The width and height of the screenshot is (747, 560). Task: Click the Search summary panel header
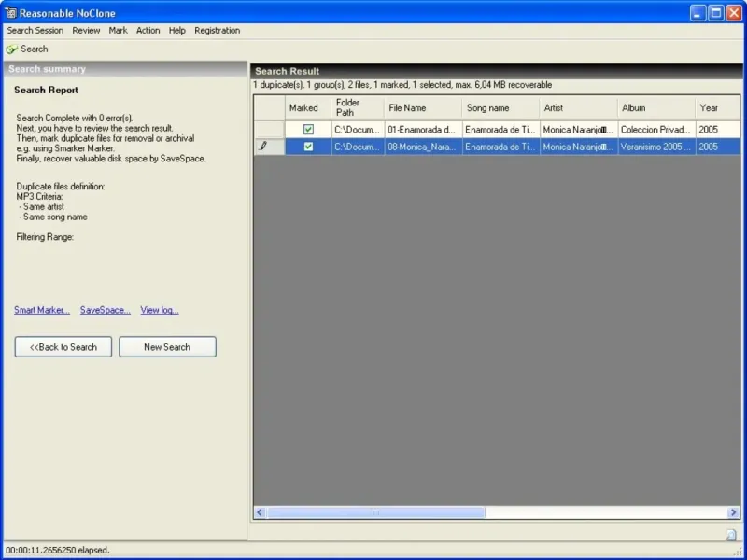125,69
